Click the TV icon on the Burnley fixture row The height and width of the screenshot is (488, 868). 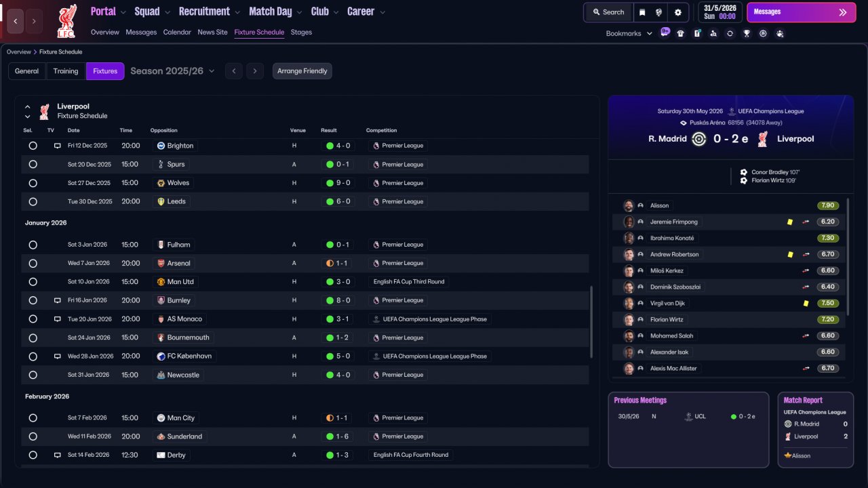(58, 300)
